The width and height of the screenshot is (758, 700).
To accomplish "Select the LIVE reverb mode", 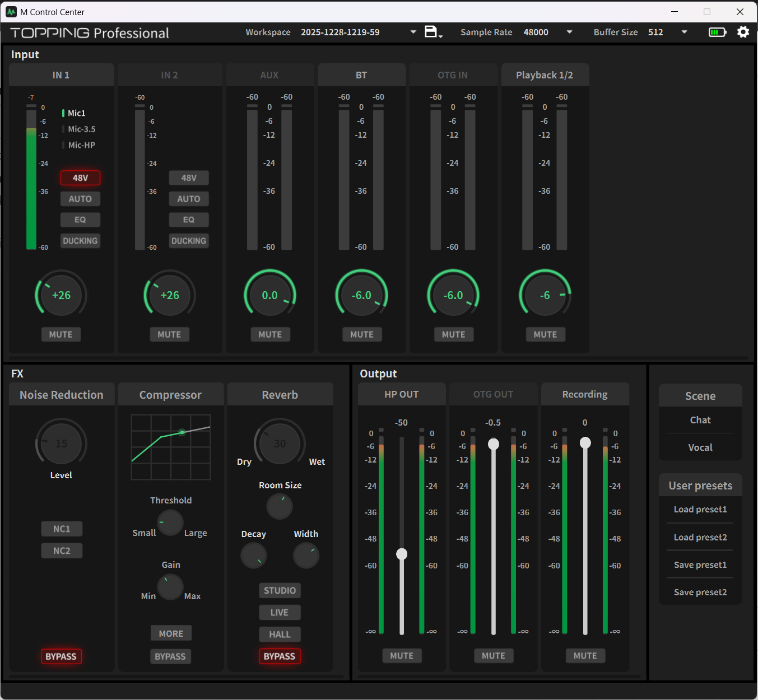I will tap(280, 612).
